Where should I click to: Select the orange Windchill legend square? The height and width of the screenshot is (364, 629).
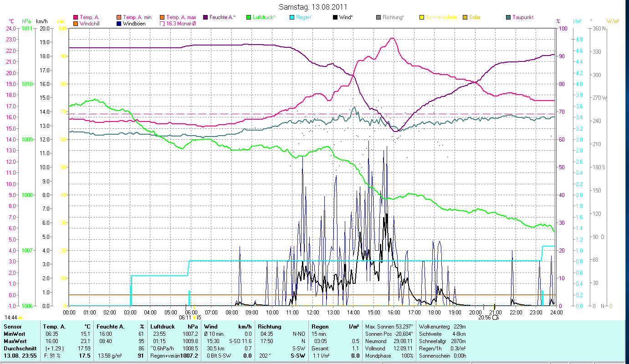(x=76, y=23)
